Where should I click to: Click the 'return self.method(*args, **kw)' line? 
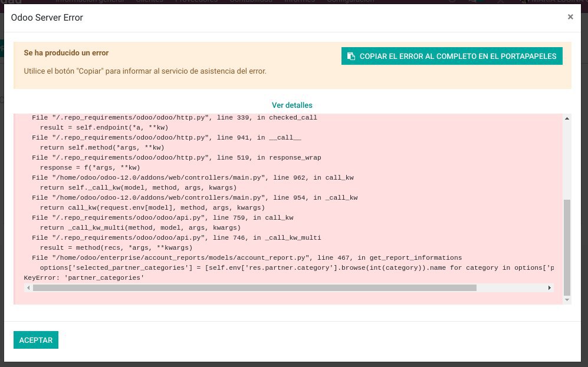tap(102, 147)
